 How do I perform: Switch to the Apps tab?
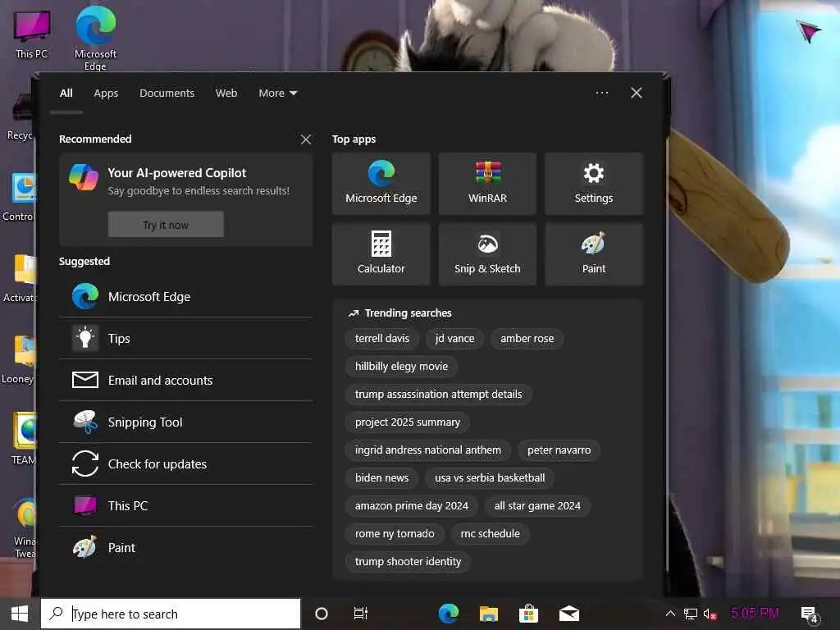coord(106,94)
